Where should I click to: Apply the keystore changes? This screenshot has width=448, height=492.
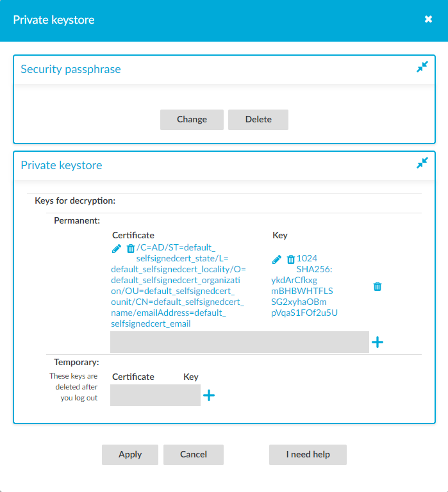[x=130, y=455]
